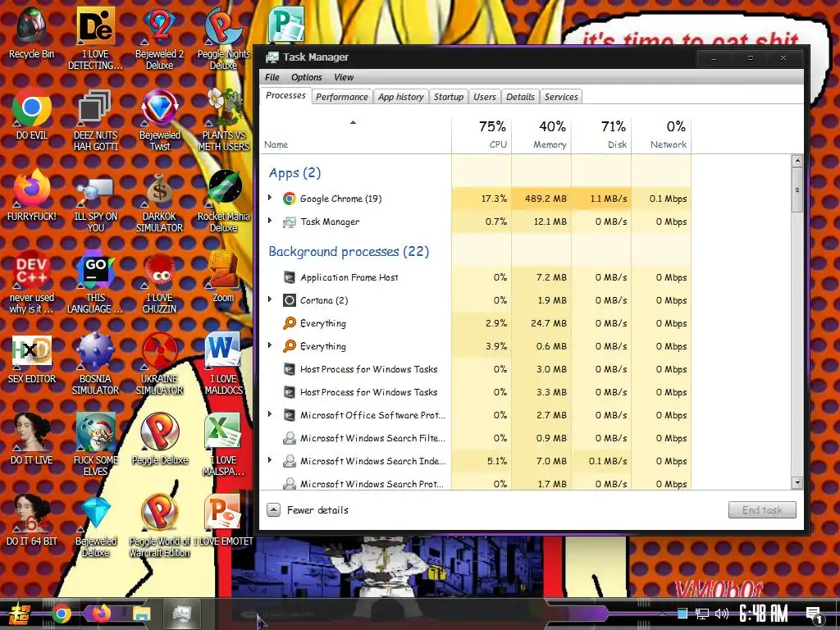Open the Recycle Bin desktop icon

tap(31, 33)
